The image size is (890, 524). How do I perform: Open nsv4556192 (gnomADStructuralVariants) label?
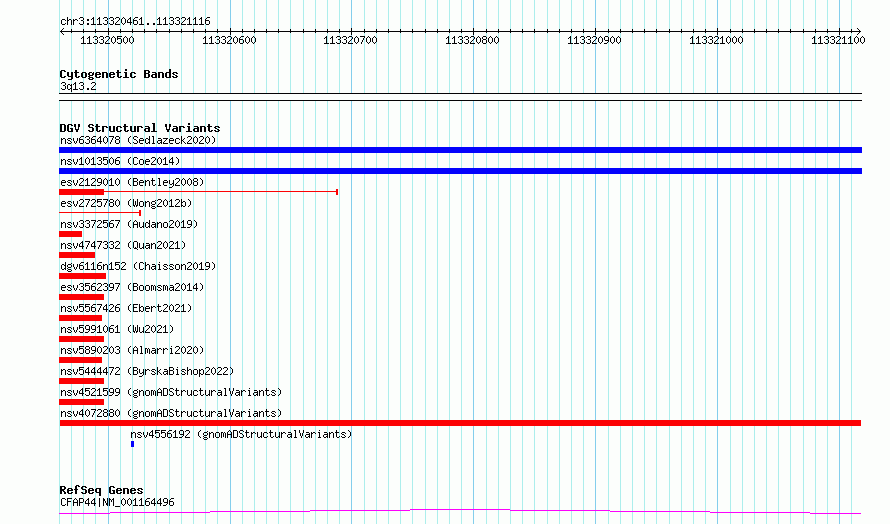pyautogui.click(x=241, y=434)
